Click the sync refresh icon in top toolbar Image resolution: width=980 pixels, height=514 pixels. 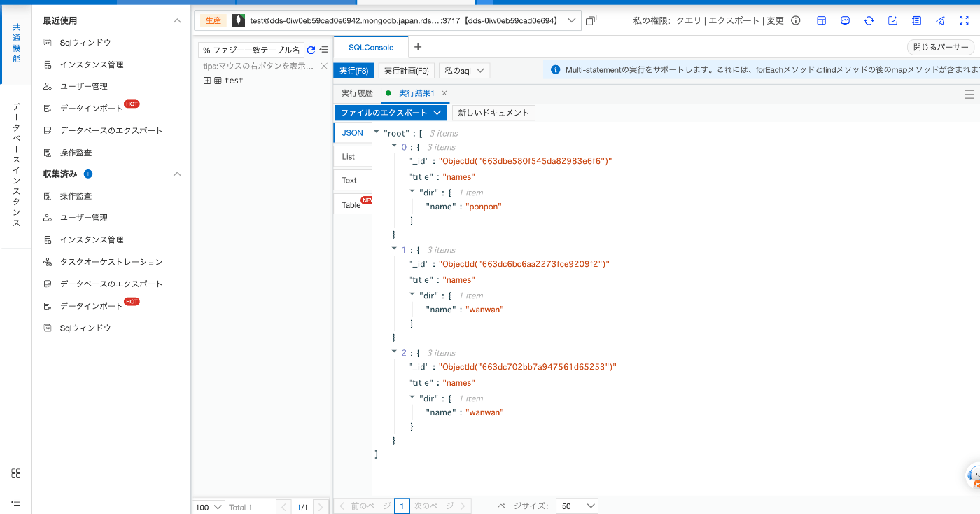869,20
